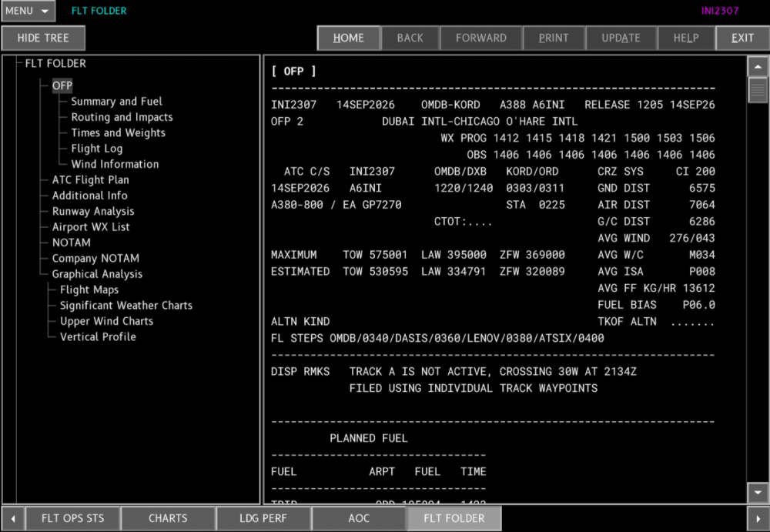This screenshot has height=532, width=770.
Task: Select Upper Wind Charts item
Action: coord(106,321)
